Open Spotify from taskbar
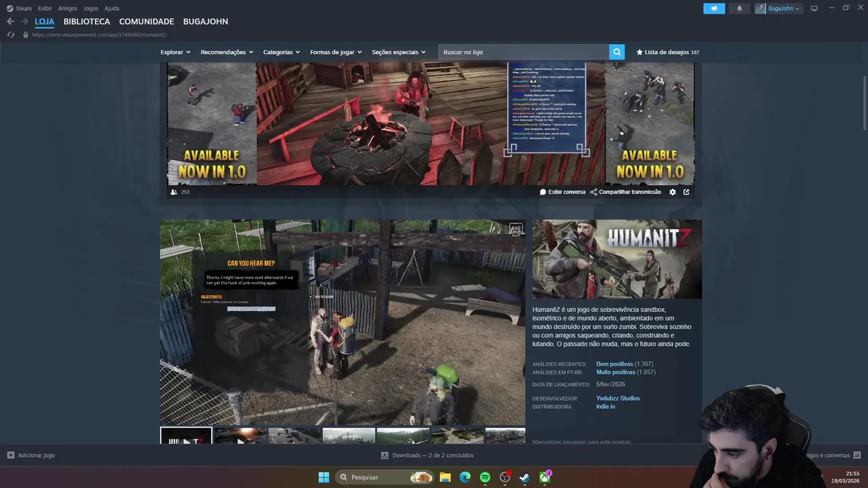The width and height of the screenshot is (868, 488). click(x=485, y=477)
